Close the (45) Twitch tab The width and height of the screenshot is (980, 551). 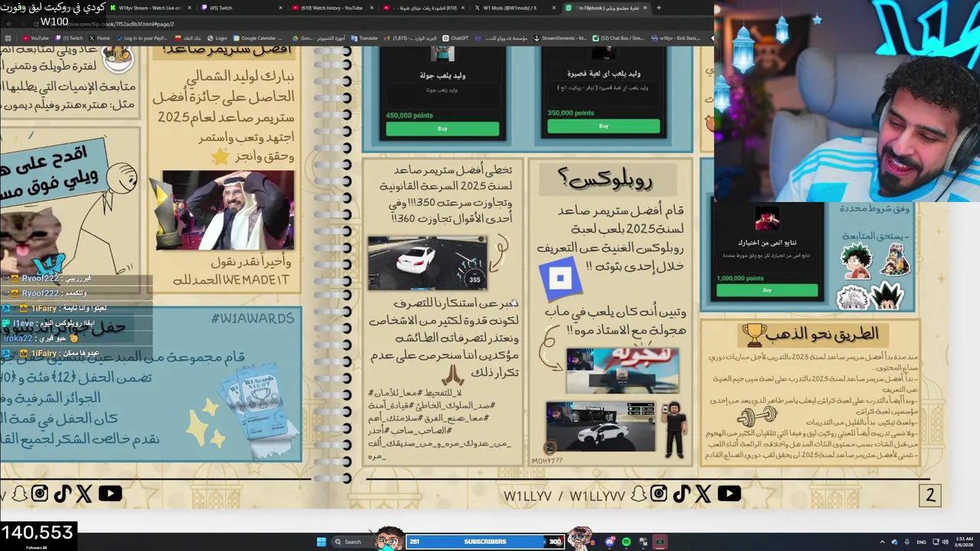pyautogui.click(x=281, y=8)
